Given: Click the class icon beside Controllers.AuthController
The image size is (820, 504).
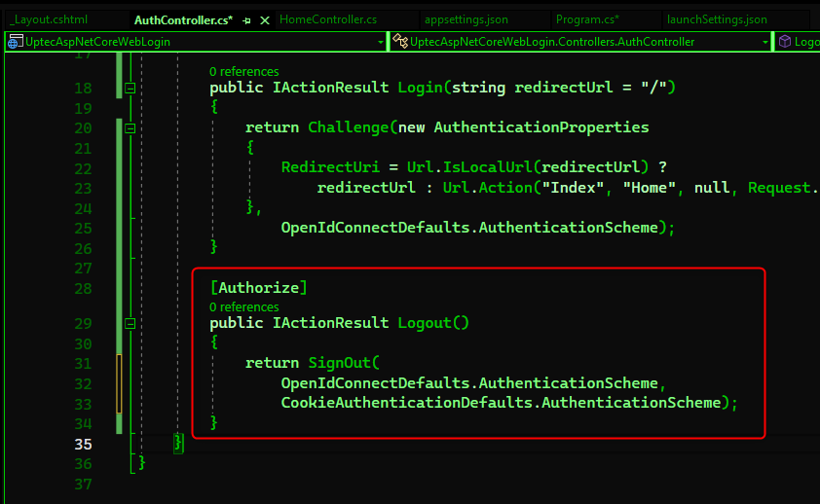Looking at the screenshot, I should [x=399, y=42].
